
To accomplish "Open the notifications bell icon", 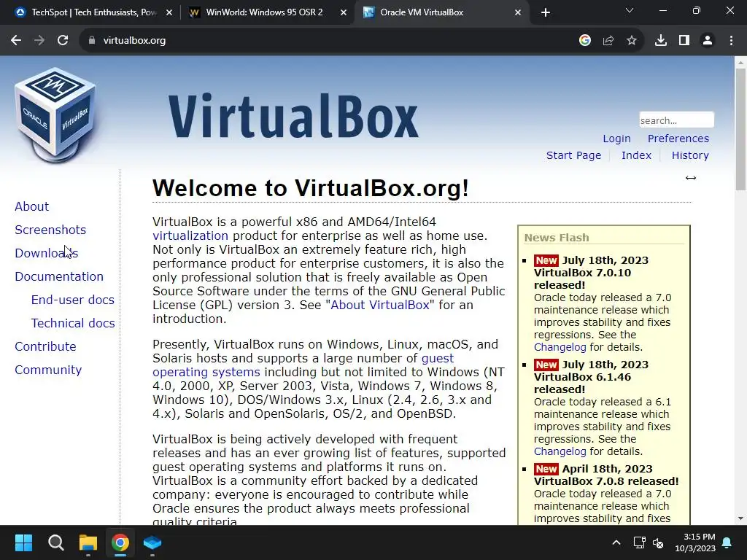I will pos(727,542).
